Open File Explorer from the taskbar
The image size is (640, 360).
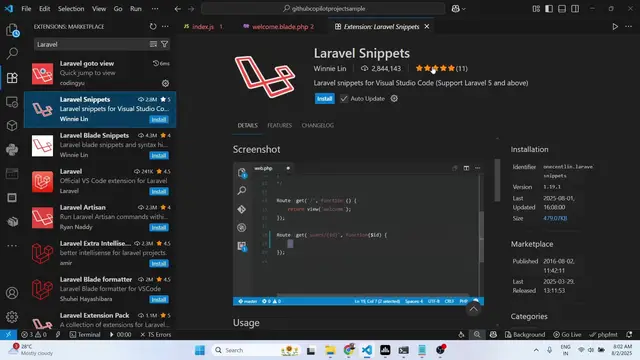click(x=330, y=350)
